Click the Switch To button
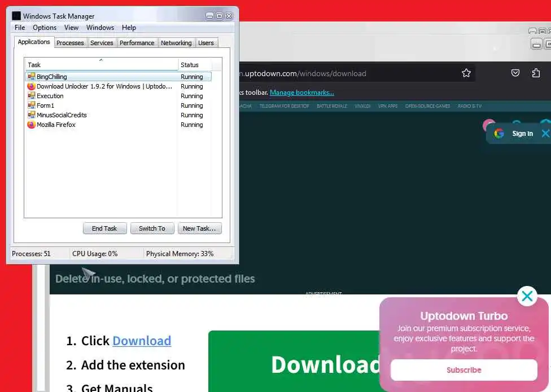This screenshot has width=551, height=392. coord(152,228)
